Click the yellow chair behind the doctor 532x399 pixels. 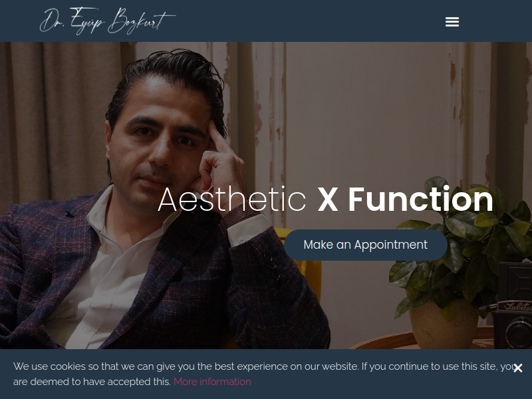click(305, 265)
